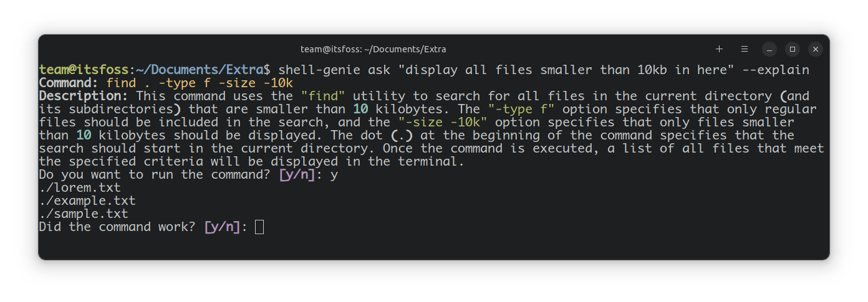
Task: Click the ./lorem.txt output line
Action: click(x=79, y=188)
